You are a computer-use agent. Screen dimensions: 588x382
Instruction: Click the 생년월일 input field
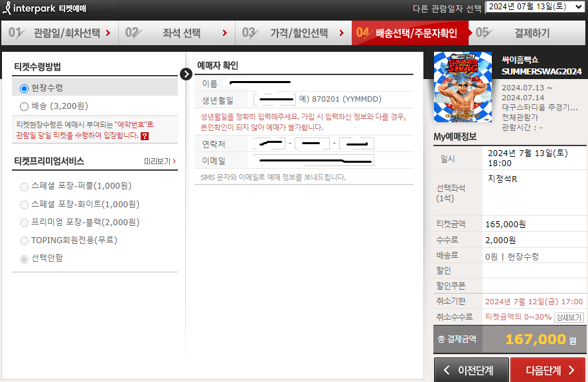pos(275,100)
